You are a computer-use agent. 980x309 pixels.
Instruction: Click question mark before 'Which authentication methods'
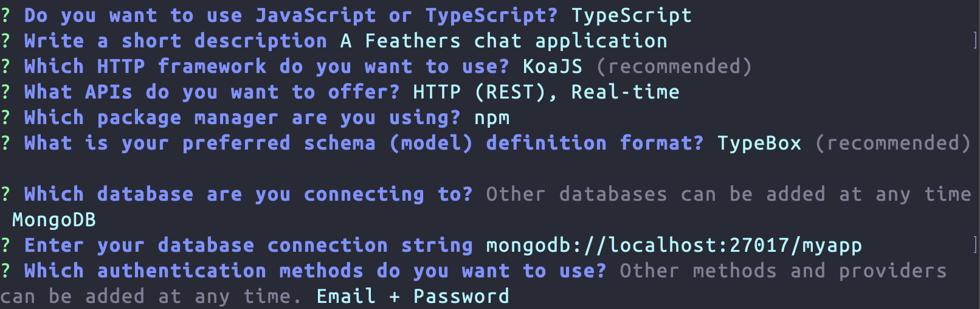click(x=5, y=271)
